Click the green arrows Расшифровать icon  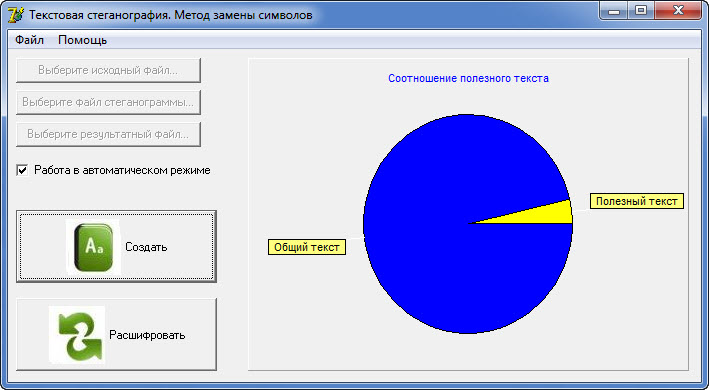(x=78, y=335)
